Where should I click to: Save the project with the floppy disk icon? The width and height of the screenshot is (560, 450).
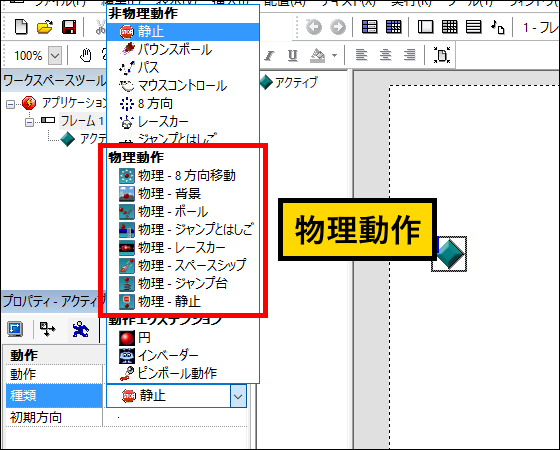point(69,27)
